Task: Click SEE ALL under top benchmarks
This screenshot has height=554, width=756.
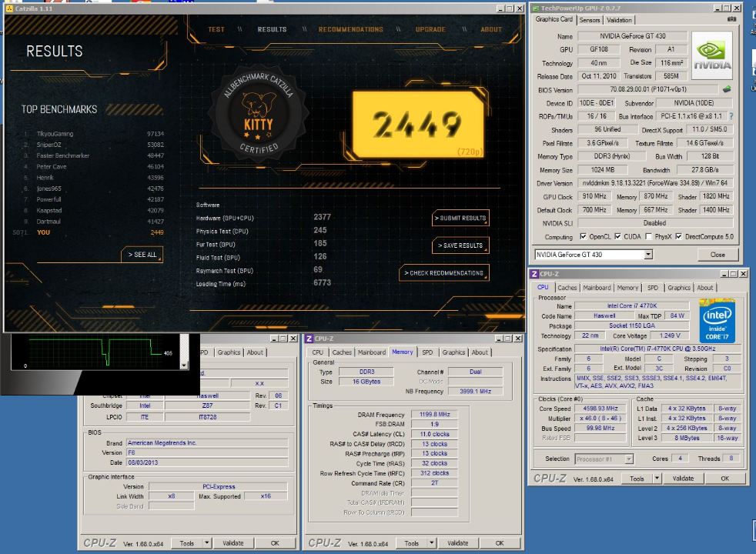Action: coord(142,255)
